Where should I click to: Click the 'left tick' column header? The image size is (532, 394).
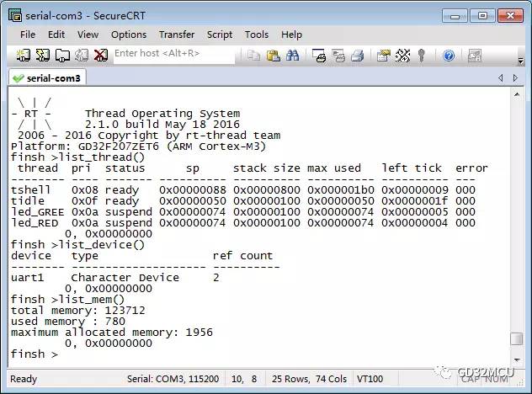(412, 168)
